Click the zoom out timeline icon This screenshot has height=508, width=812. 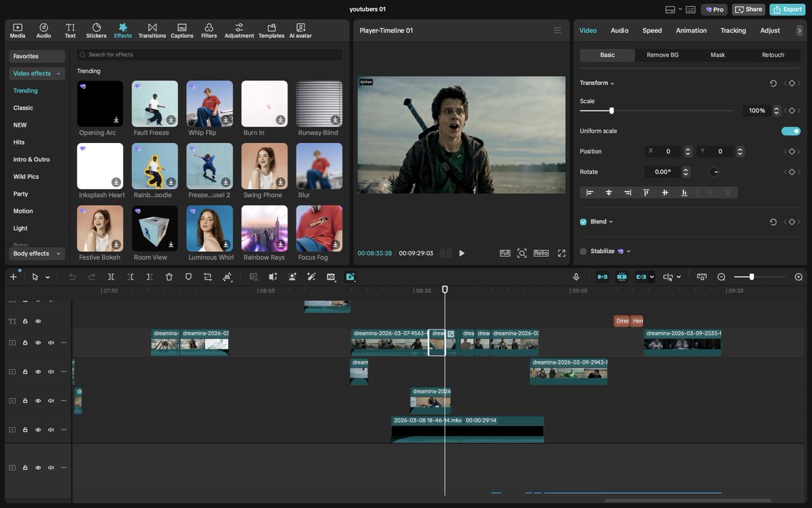tap(721, 277)
